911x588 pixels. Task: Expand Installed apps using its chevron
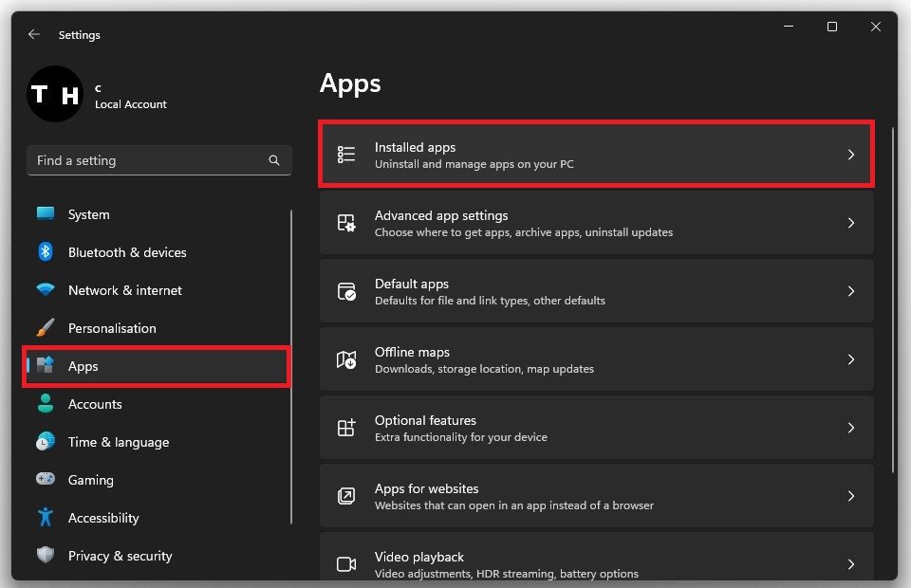(851, 155)
